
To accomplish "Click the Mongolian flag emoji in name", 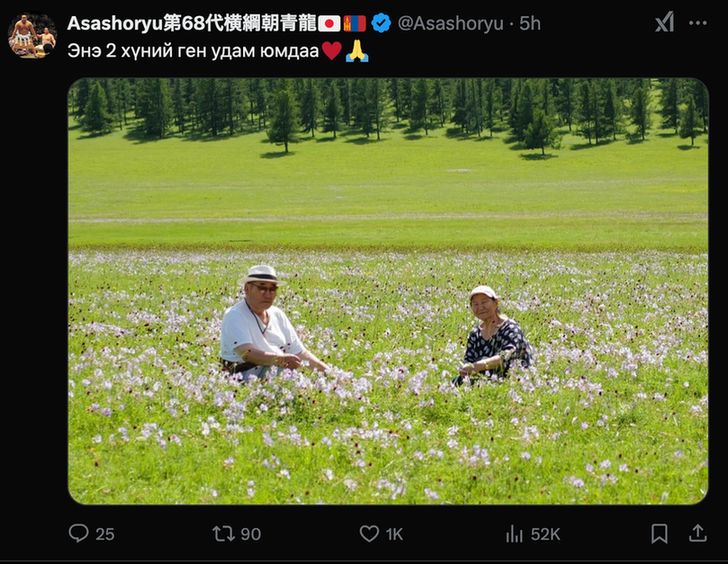I will [x=355, y=23].
